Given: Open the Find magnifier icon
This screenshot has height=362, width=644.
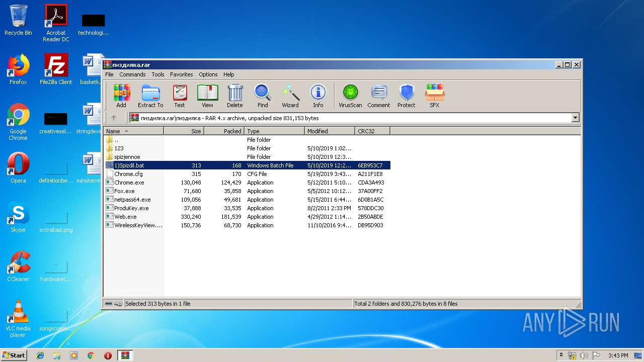Looking at the screenshot, I should coord(263,96).
